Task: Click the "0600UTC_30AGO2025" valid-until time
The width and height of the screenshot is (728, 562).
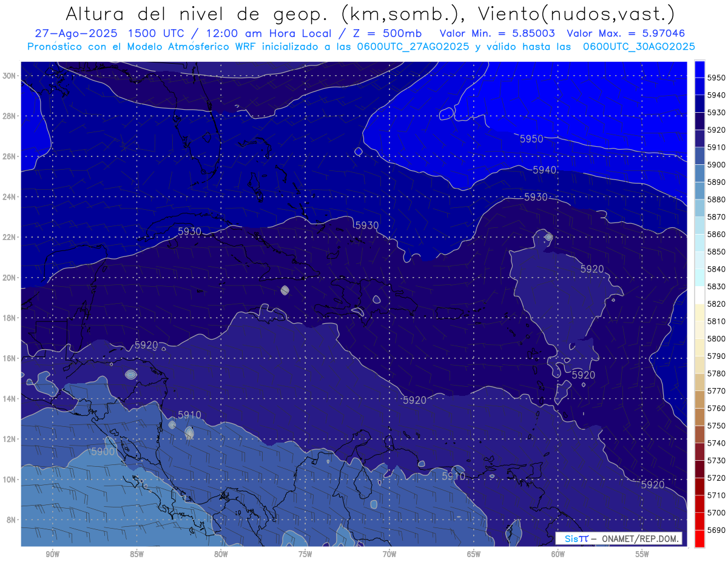Action: click(638, 46)
